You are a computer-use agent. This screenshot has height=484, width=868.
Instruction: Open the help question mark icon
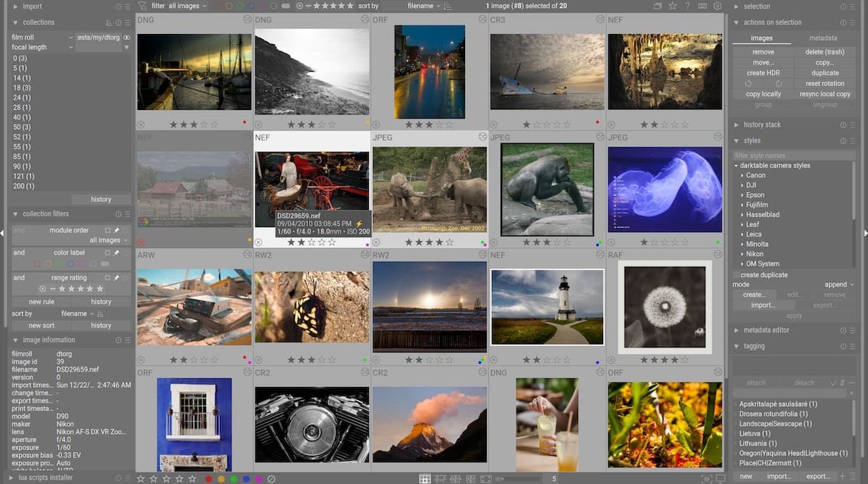pos(688,6)
